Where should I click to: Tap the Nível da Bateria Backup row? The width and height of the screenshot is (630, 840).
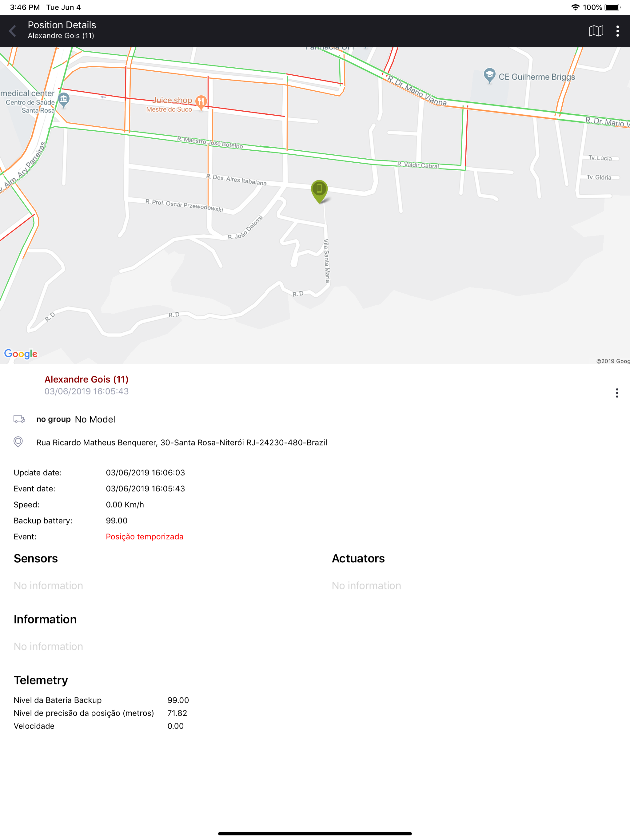click(101, 700)
